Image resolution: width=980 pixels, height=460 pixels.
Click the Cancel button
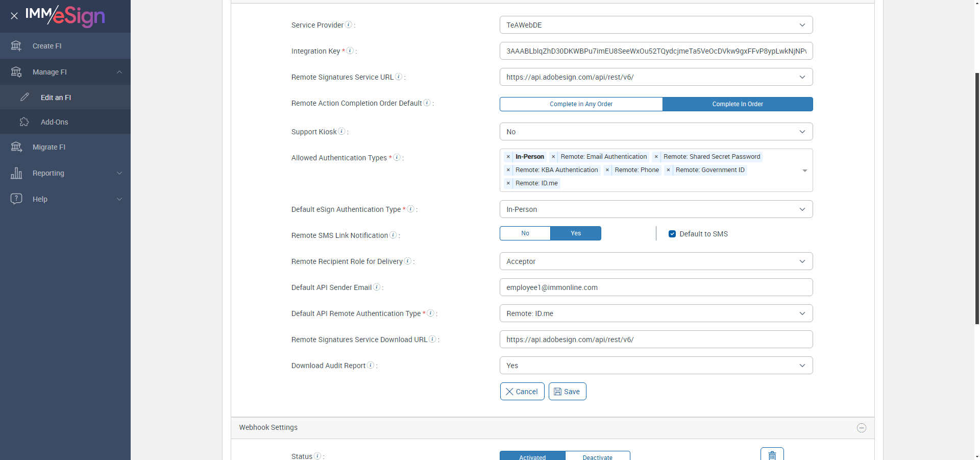click(x=522, y=392)
